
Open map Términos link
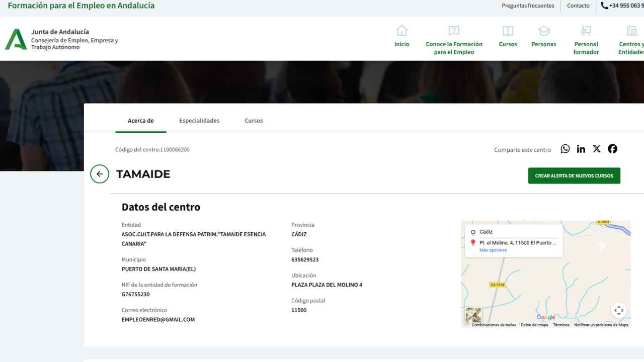pos(561,325)
